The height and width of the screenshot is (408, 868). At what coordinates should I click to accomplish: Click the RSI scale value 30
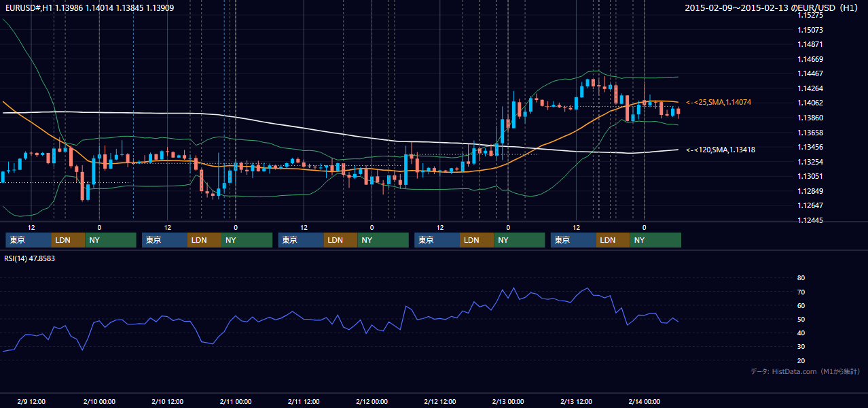coord(801,346)
